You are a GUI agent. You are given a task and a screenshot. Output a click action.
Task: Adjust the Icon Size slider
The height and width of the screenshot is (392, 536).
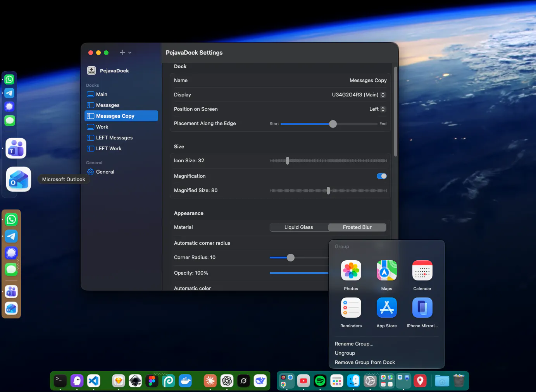(328, 161)
